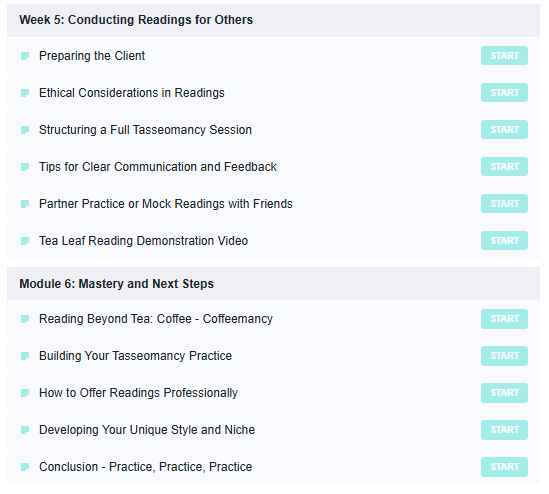The image size is (549, 494).
Task: Click the icon beside Structuring a Full Tasseomancy Session
Action: point(25,130)
